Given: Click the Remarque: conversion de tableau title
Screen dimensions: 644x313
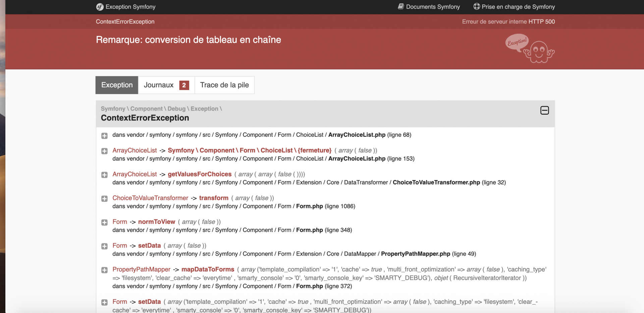Looking at the screenshot, I should [189, 40].
